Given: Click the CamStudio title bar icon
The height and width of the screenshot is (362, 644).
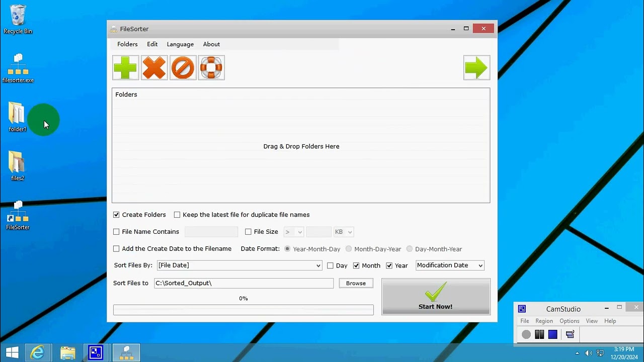Looking at the screenshot, I should [522, 309].
